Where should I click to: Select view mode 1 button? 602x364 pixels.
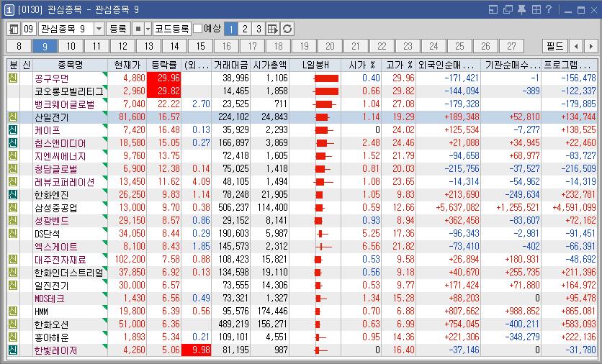pyautogui.click(x=231, y=29)
